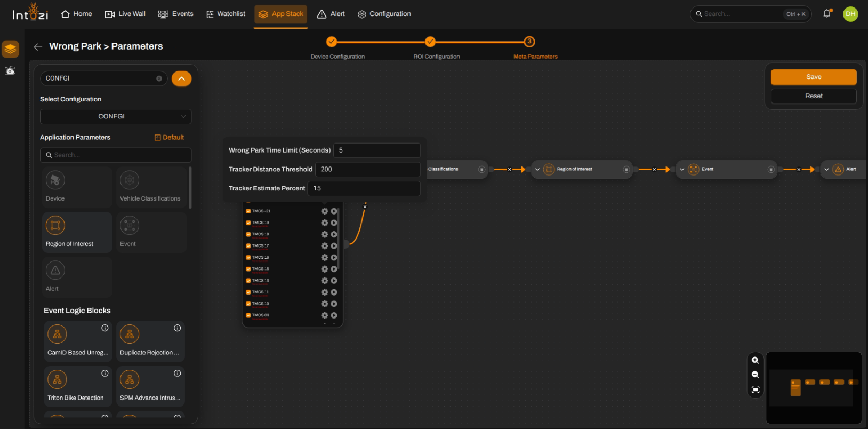Click the Application Parameters search box

tap(116, 155)
